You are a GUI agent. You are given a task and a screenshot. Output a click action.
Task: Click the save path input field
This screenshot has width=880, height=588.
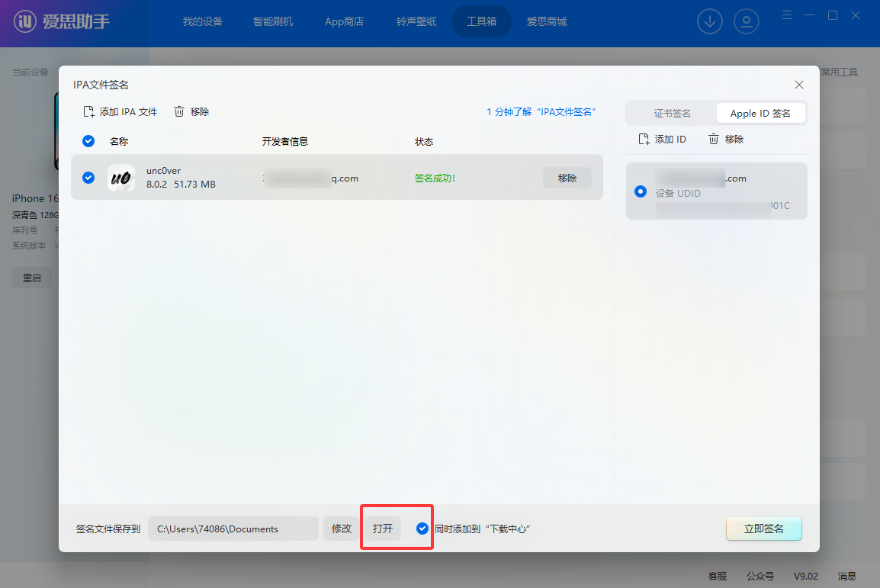point(233,529)
